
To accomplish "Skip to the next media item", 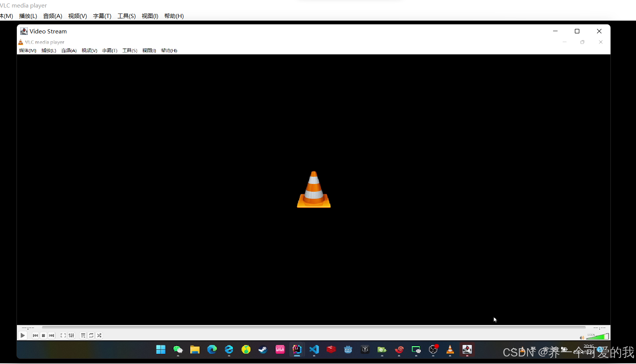I will 52,335.
